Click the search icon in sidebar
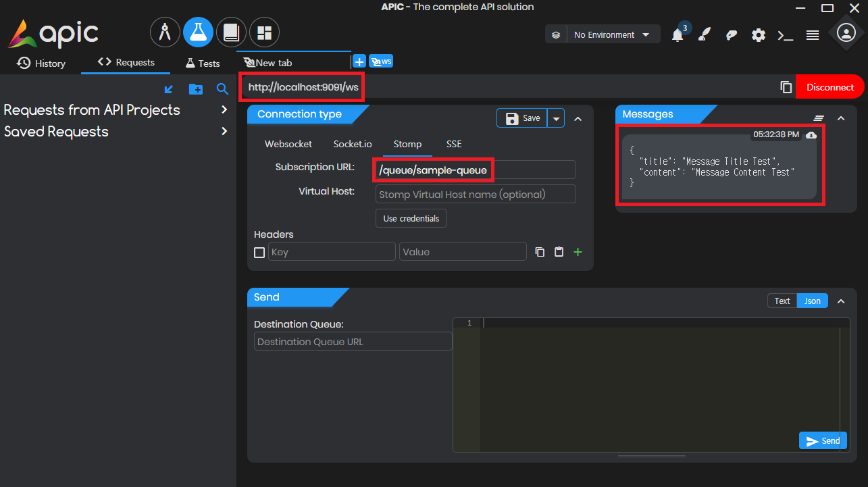 click(222, 88)
